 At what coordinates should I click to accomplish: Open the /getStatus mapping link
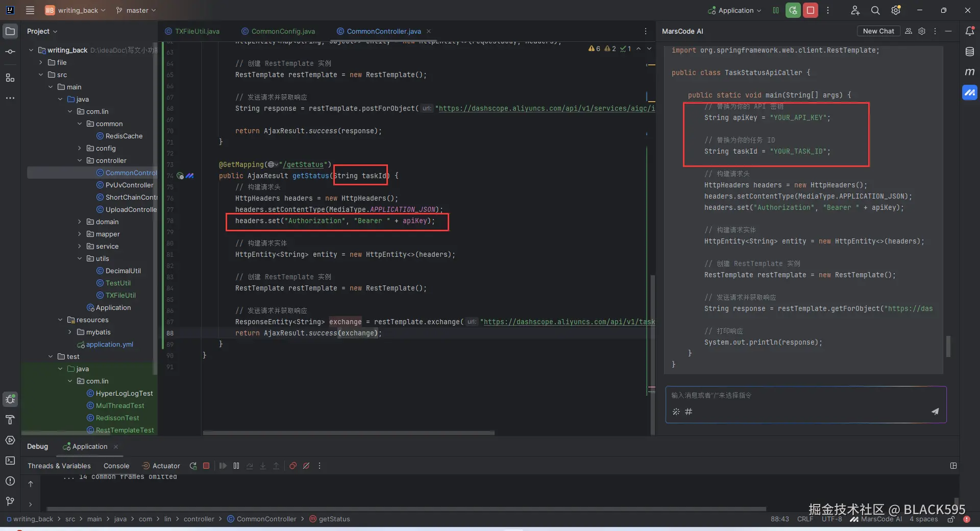303,164
